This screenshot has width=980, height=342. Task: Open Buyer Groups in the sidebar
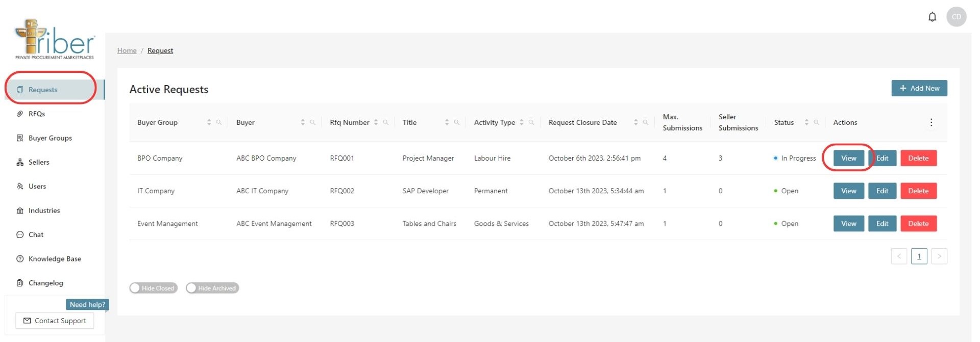[x=55, y=138]
